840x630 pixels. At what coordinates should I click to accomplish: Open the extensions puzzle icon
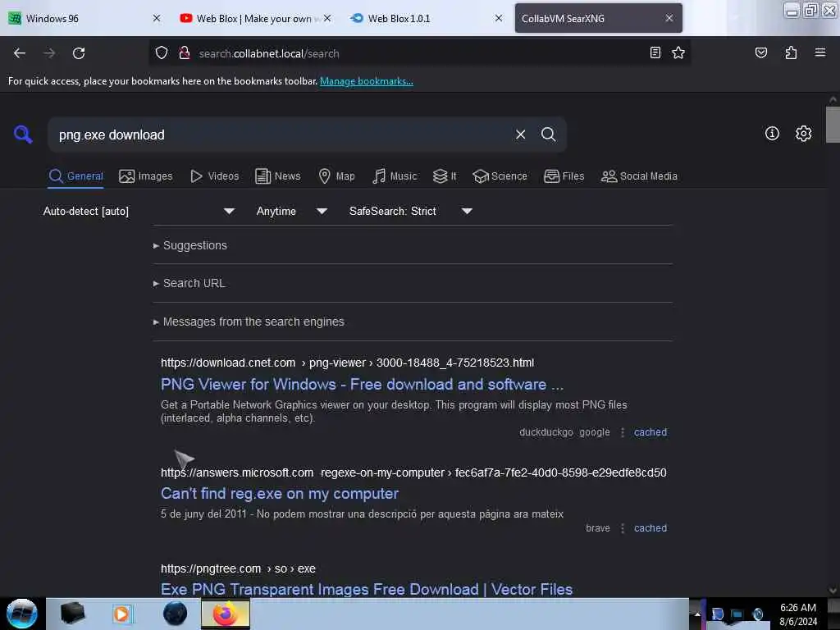point(791,52)
